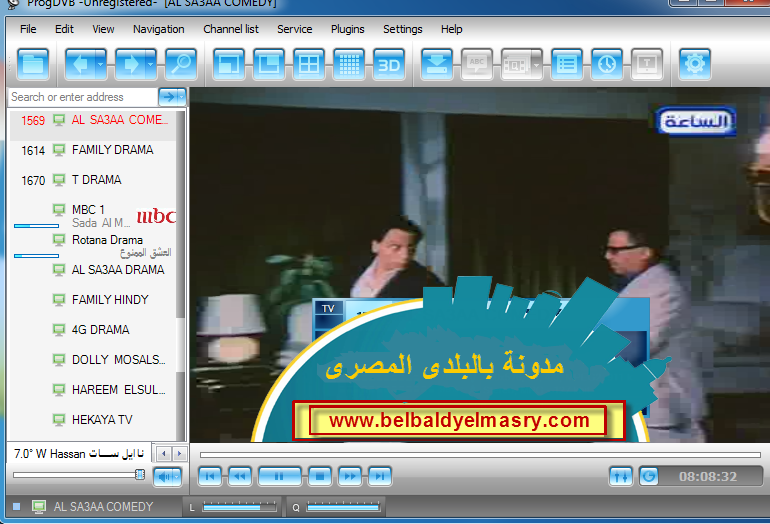Click the video capture film icon
Image resolution: width=770 pixels, height=524 pixels.
click(516, 64)
